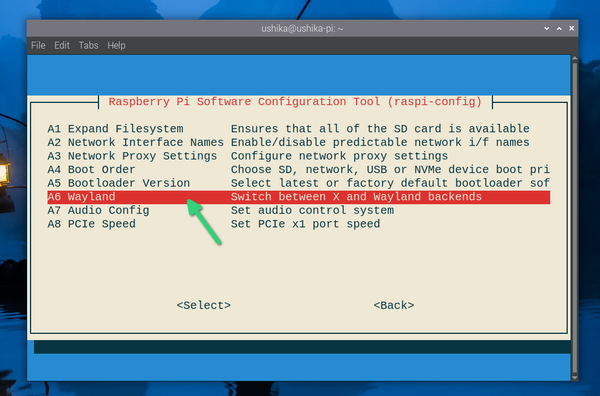Open the File menu
This screenshot has width=600, height=396.
(38, 46)
